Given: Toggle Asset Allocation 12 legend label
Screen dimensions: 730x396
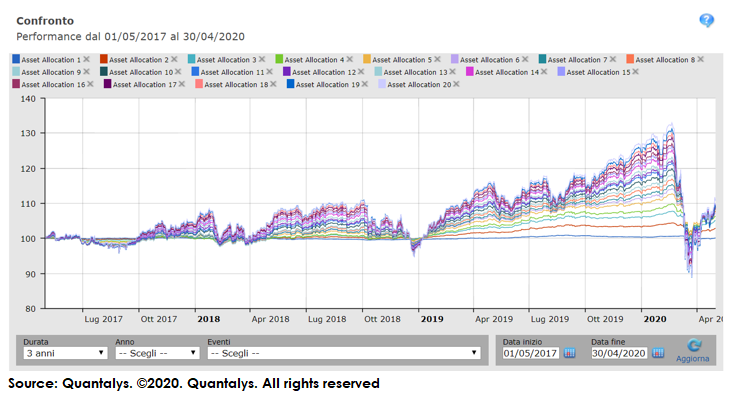Looking at the screenshot, I should click(x=324, y=72).
